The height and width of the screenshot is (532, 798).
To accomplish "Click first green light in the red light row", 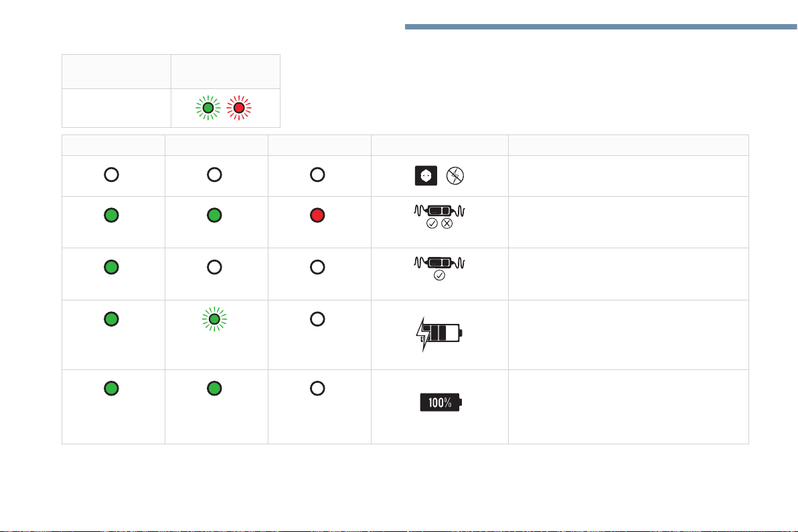I will (111, 215).
